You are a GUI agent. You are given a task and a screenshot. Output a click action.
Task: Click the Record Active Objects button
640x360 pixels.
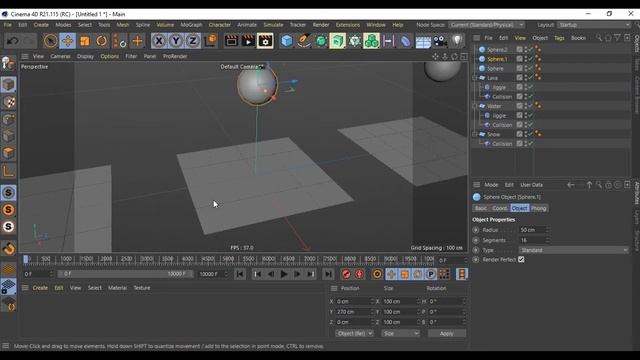click(347, 274)
